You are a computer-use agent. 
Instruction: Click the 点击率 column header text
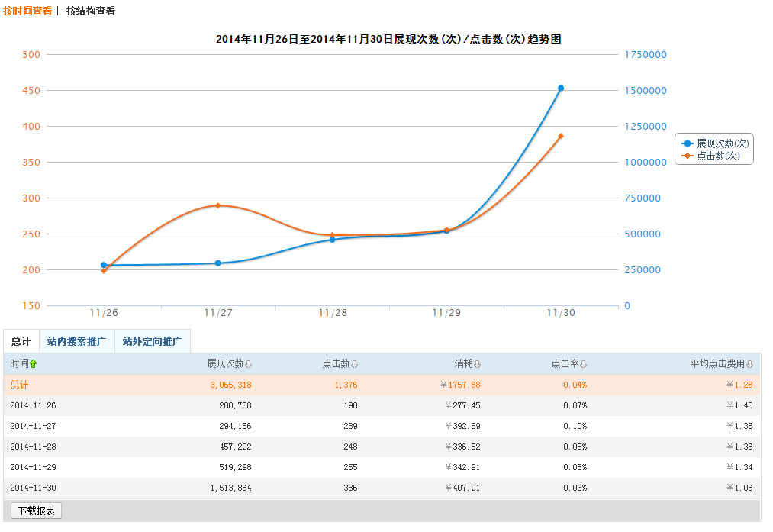[565, 364]
